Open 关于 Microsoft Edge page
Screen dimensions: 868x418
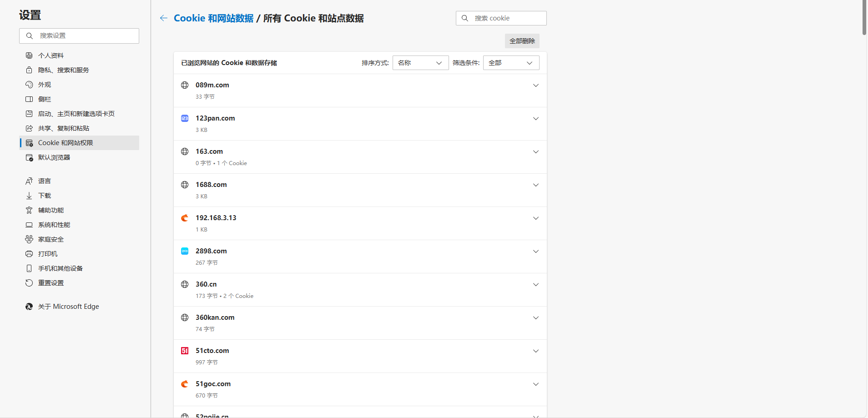79,307
